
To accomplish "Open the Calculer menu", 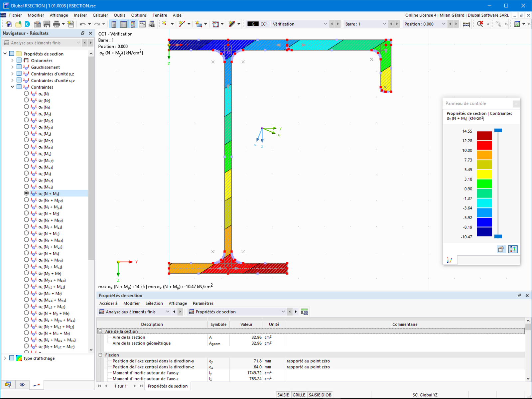I will (100, 15).
